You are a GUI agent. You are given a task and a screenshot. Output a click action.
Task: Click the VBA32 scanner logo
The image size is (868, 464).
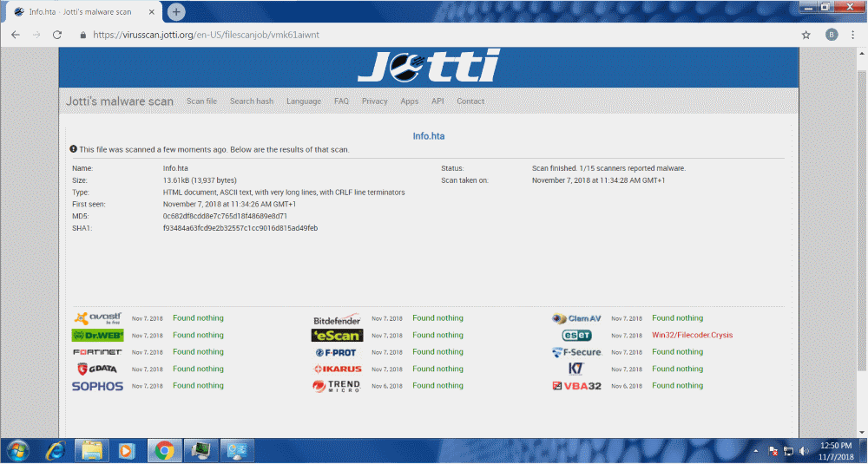pyautogui.click(x=577, y=386)
